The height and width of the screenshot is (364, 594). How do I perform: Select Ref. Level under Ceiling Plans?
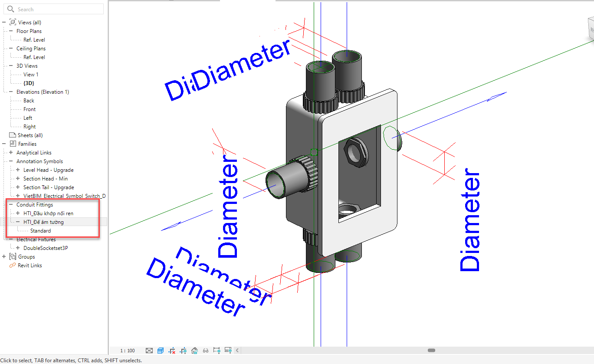(34, 57)
